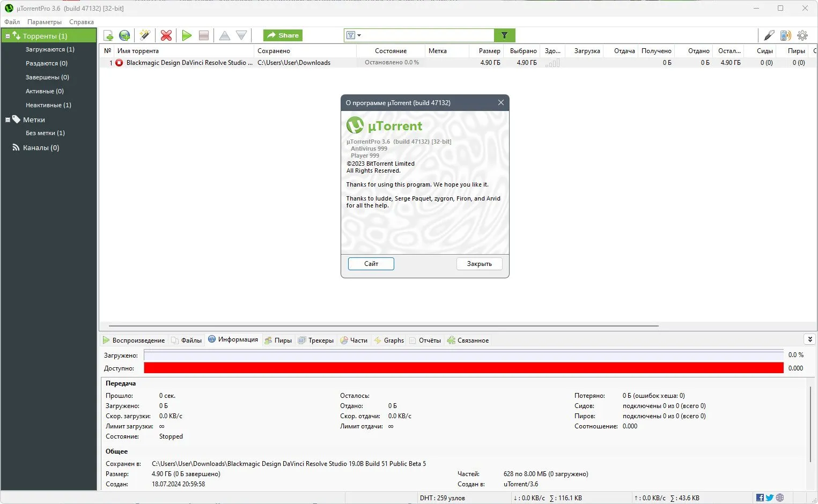Click the Add Torrent from URL globe icon
The image size is (818, 504).
click(124, 35)
